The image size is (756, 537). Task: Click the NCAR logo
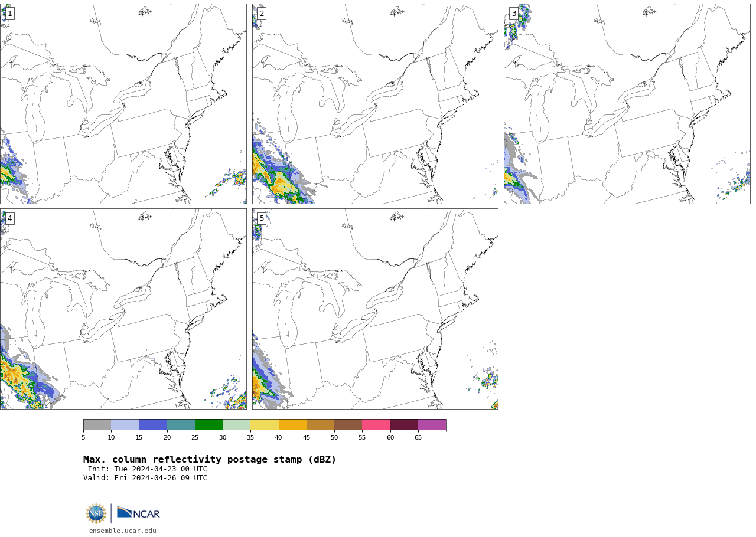[138, 513]
